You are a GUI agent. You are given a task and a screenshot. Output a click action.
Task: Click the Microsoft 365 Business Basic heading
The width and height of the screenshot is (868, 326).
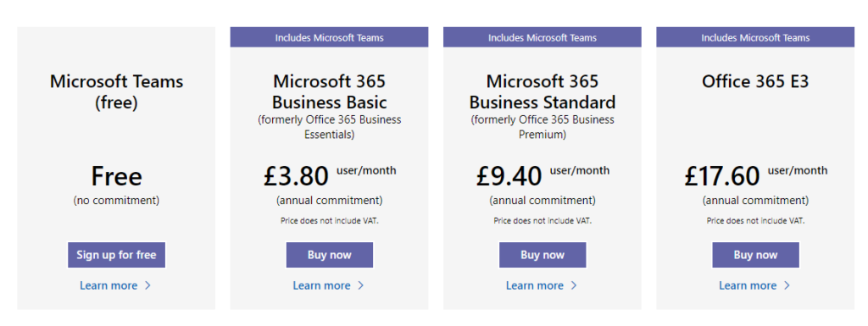330,91
